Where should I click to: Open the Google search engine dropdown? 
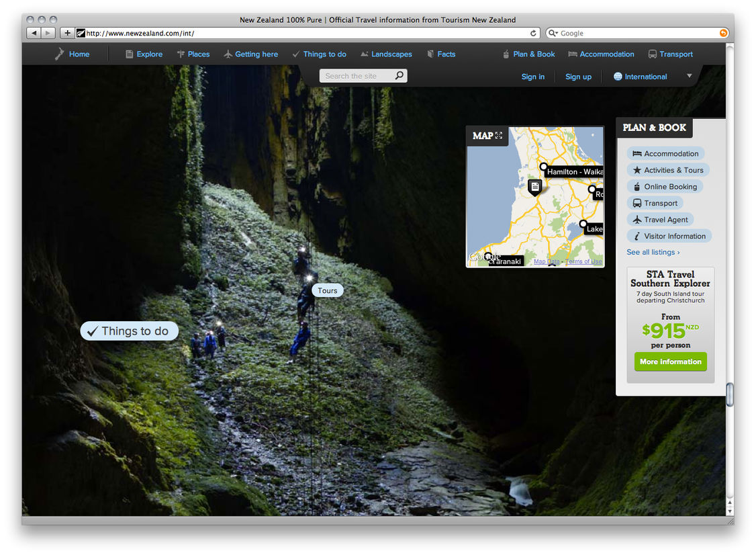[x=553, y=33]
